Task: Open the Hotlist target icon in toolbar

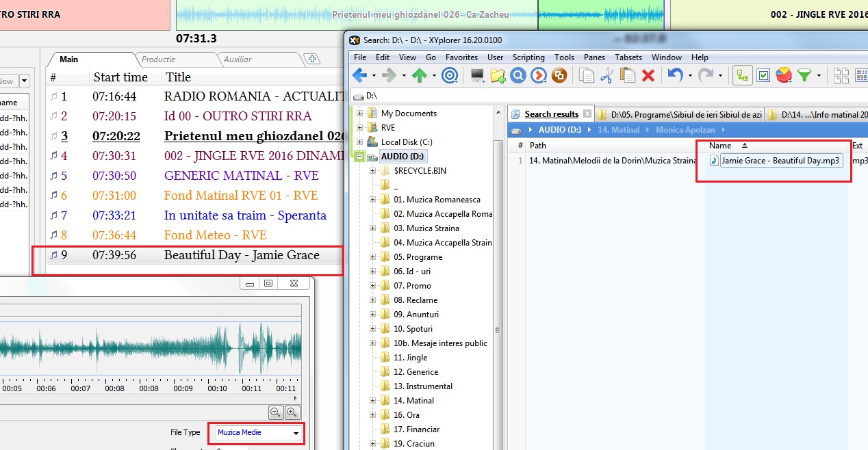Action: [x=450, y=75]
